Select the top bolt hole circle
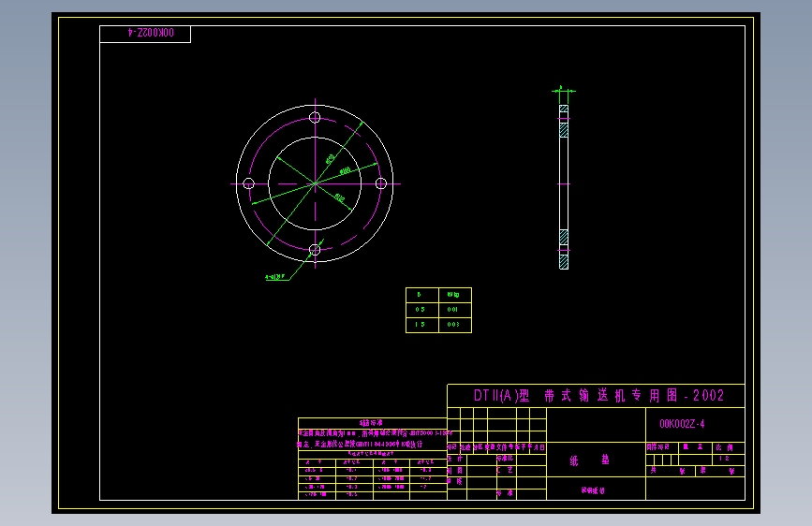812x526 pixels. point(315,118)
